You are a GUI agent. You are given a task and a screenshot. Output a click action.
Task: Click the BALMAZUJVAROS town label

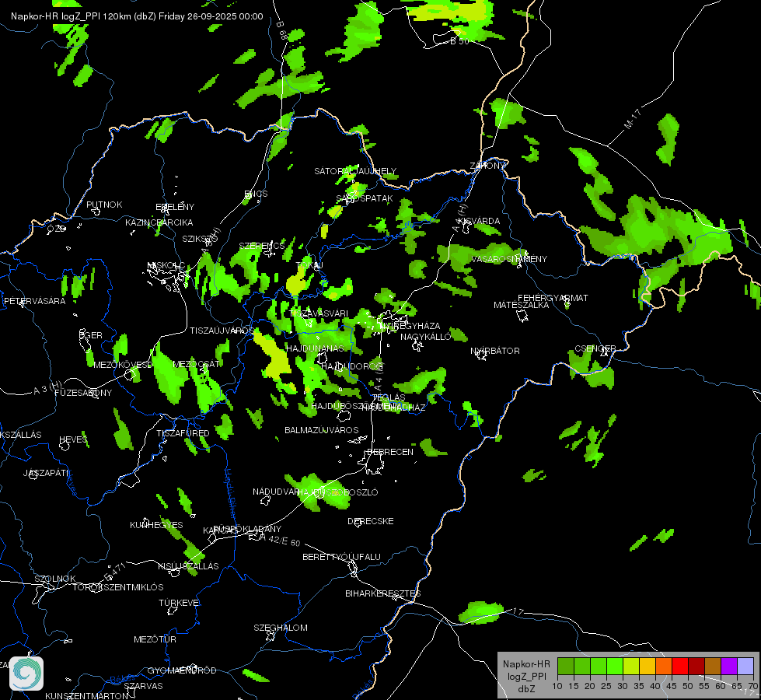point(321,430)
